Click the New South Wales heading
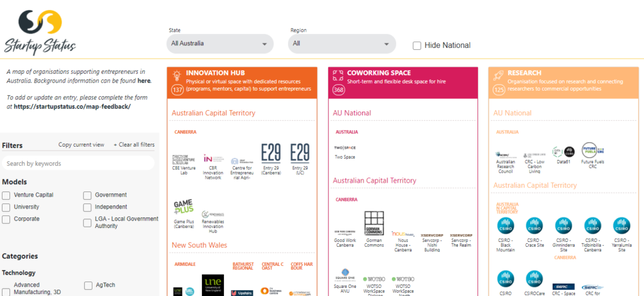The height and width of the screenshot is (296, 644). [199, 245]
